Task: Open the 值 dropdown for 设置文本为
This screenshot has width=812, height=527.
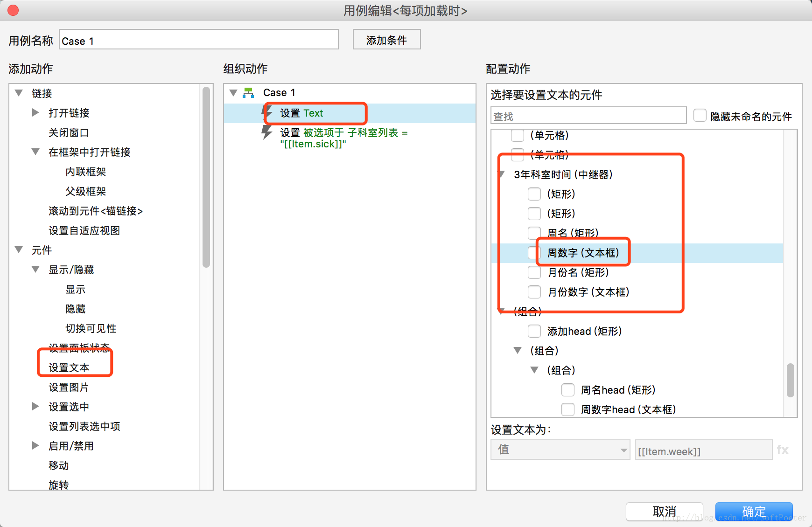Action: coord(560,450)
